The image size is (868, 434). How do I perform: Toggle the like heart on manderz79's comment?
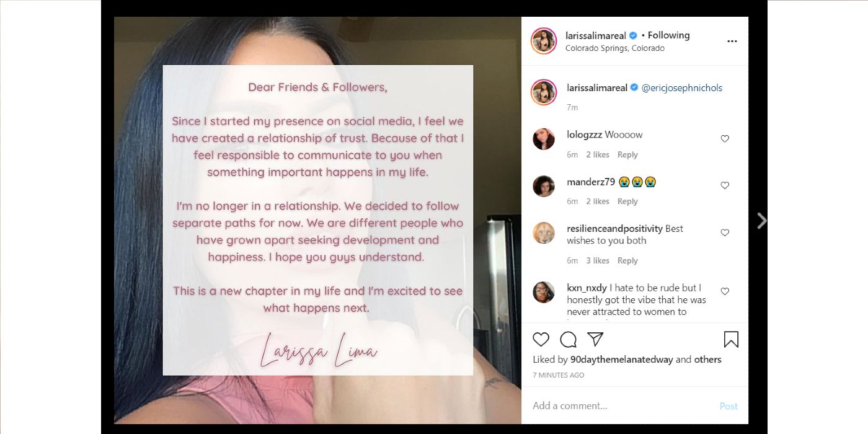pos(725,185)
